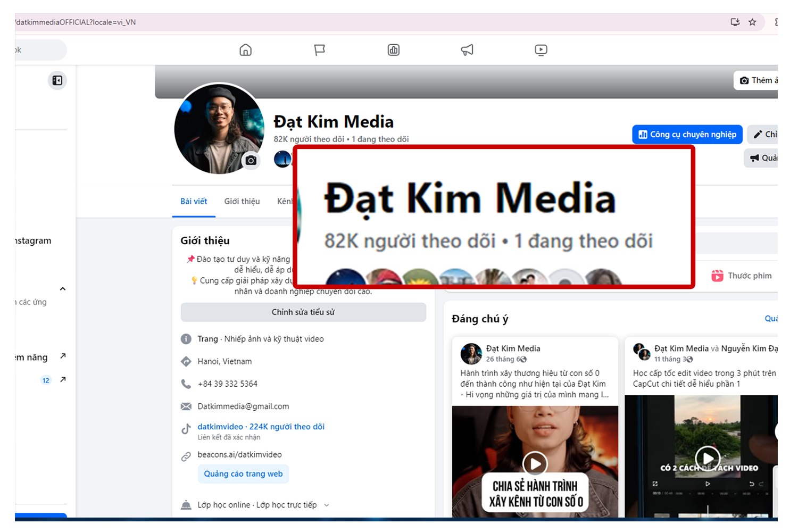This screenshot has width=798, height=532.
Task: Click the Quảng cáo trang web button
Action: [243, 474]
